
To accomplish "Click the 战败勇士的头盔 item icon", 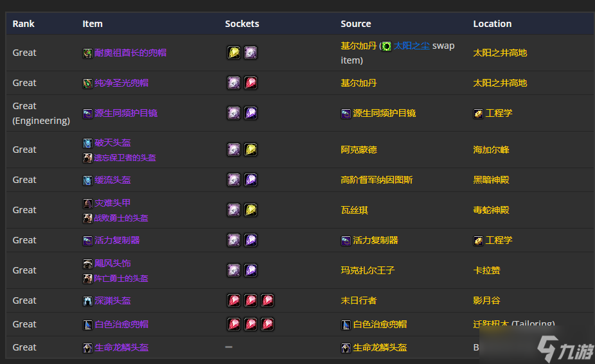I will tap(87, 218).
